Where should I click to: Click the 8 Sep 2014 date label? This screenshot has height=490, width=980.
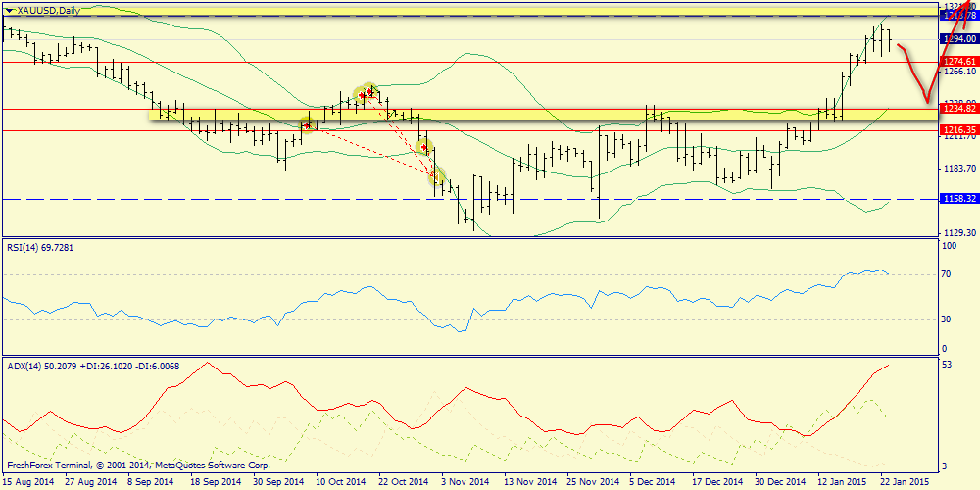click(x=152, y=482)
